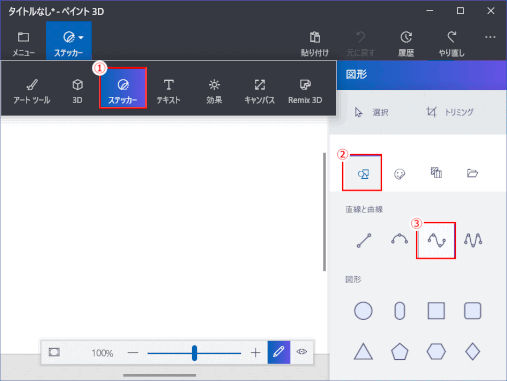Select the textures category icon
This screenshot has height=381, width=507.
click(x=436, y=173)
